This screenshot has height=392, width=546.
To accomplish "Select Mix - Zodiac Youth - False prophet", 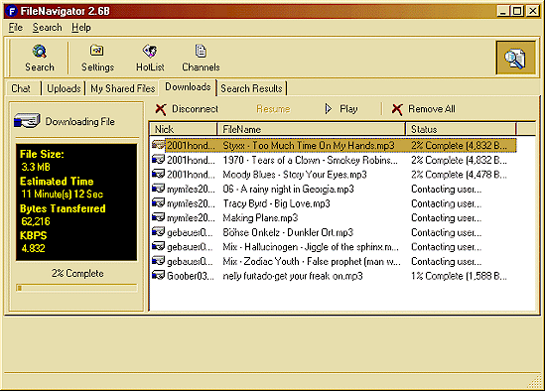I will (312, 261).
